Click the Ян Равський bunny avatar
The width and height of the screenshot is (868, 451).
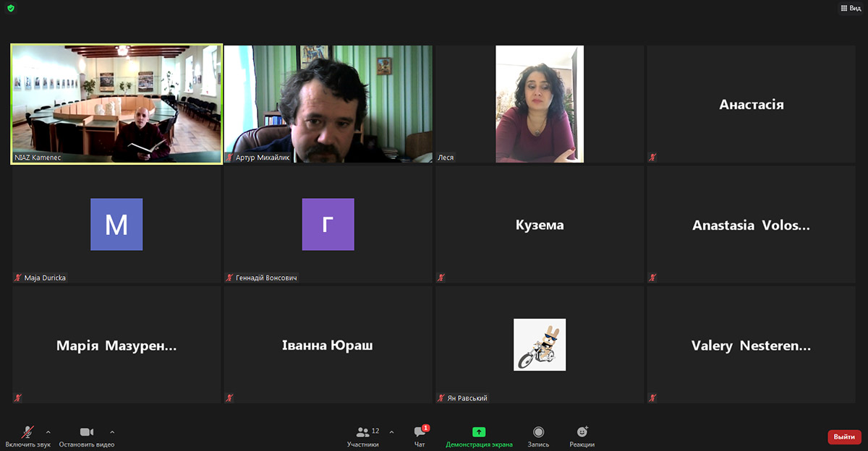pyautogui.click(x=540, y=345)
